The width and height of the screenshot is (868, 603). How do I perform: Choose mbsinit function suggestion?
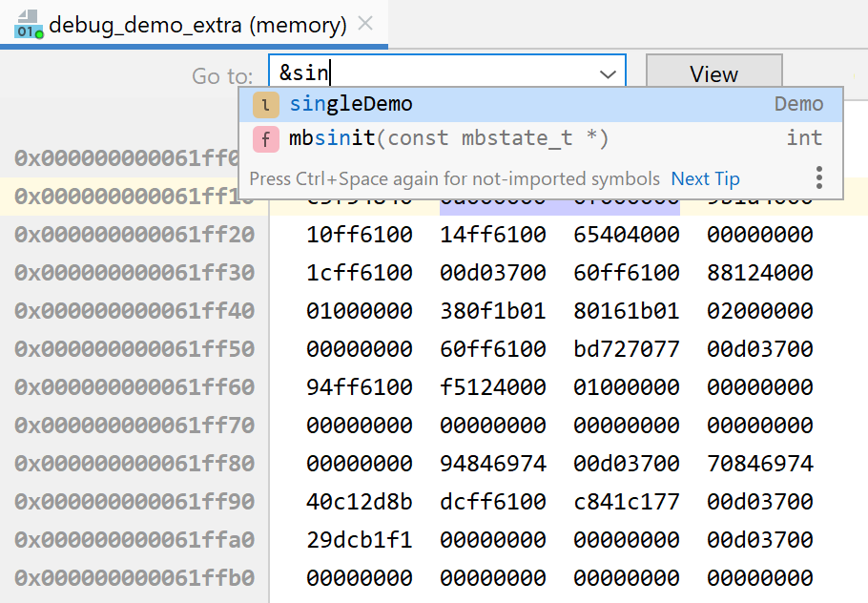click(x=448, y=138)
